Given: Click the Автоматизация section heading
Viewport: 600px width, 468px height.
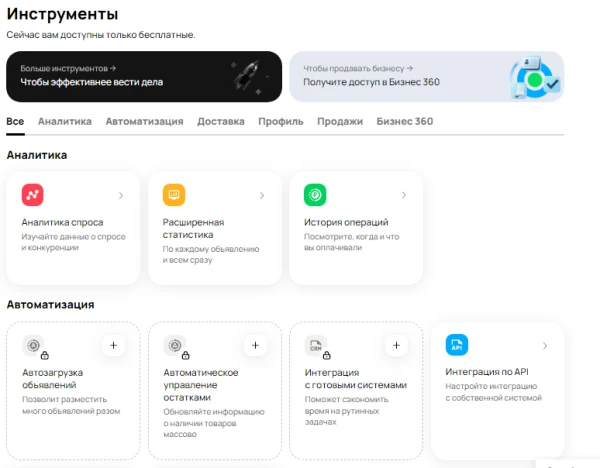Looking at the screenshot, I should 51,305.
